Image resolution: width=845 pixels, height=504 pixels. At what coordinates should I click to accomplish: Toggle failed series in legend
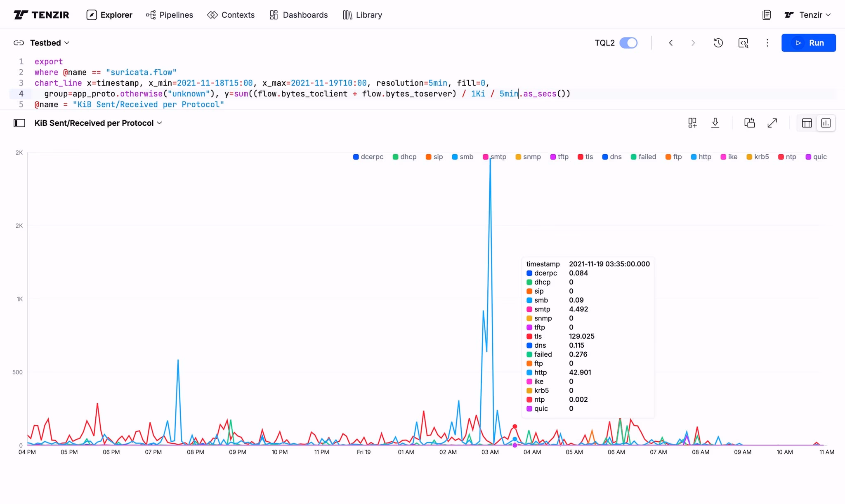(x=643, y=157)
